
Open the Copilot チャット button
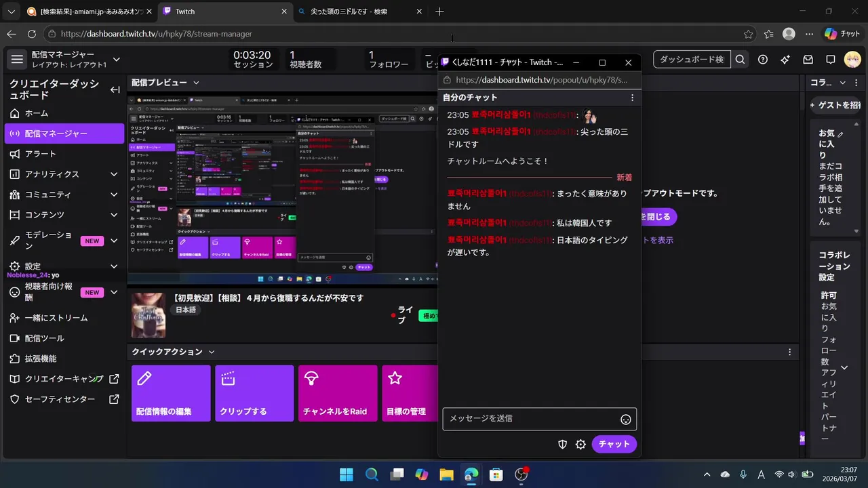(x=842, y=34)
